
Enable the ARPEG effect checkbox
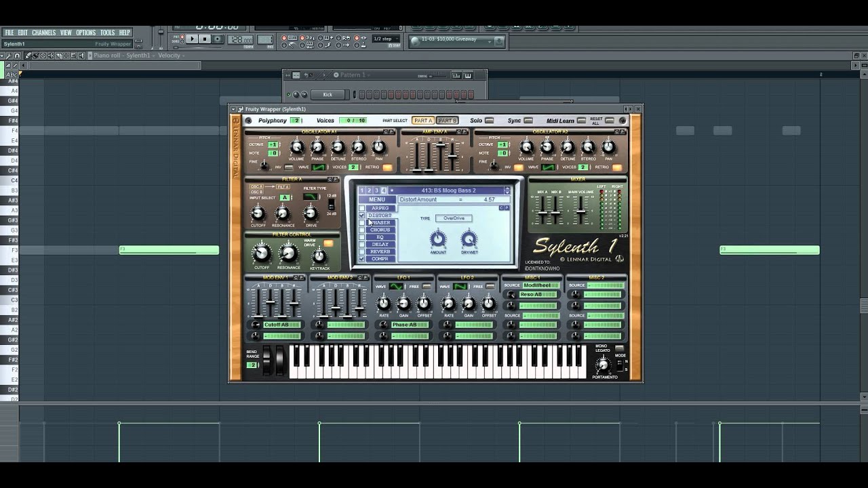point(361,208)
